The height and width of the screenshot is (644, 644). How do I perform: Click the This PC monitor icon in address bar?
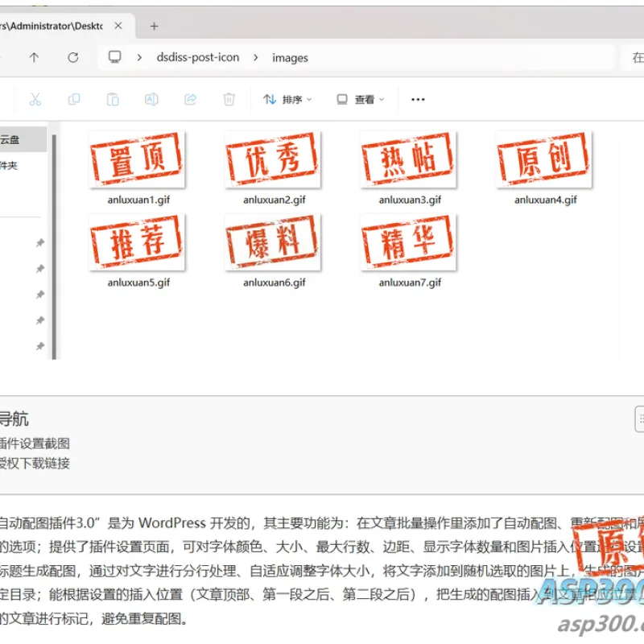tap(114, 57)
